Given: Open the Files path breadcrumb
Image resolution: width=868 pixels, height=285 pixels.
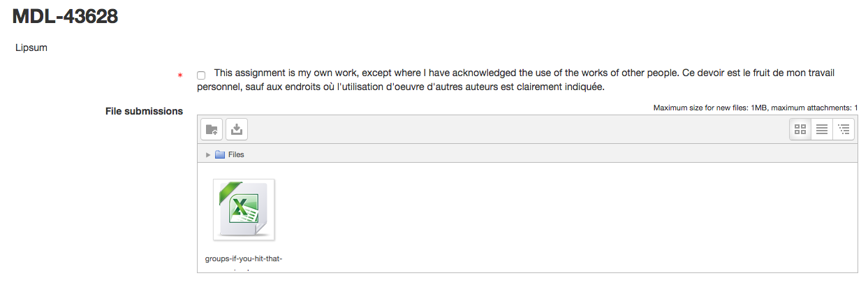Looking at the screenshot, I should pyautogui.click(x=236, y=154).
